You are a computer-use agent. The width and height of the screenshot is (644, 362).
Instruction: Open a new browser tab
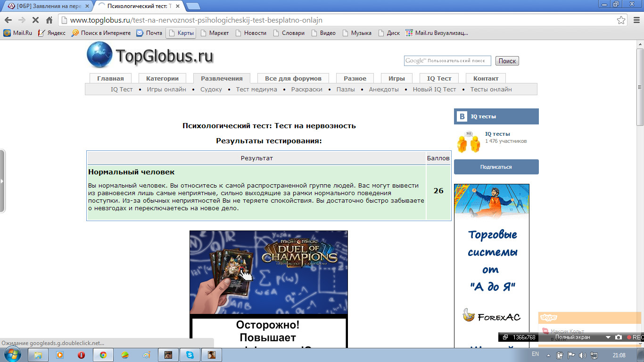pyautogui.click(x=193, y=6)
